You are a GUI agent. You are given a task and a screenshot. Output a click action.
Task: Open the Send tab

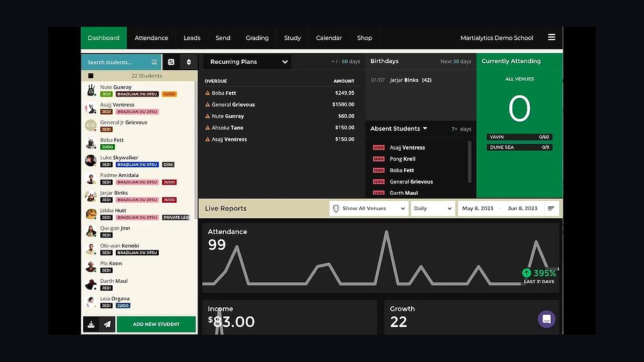(223, 38)
